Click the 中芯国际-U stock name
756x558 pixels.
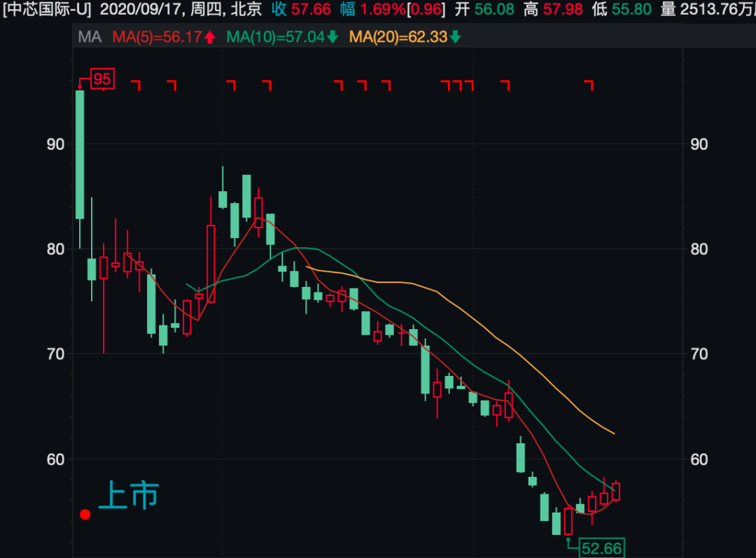pos(48,8)
